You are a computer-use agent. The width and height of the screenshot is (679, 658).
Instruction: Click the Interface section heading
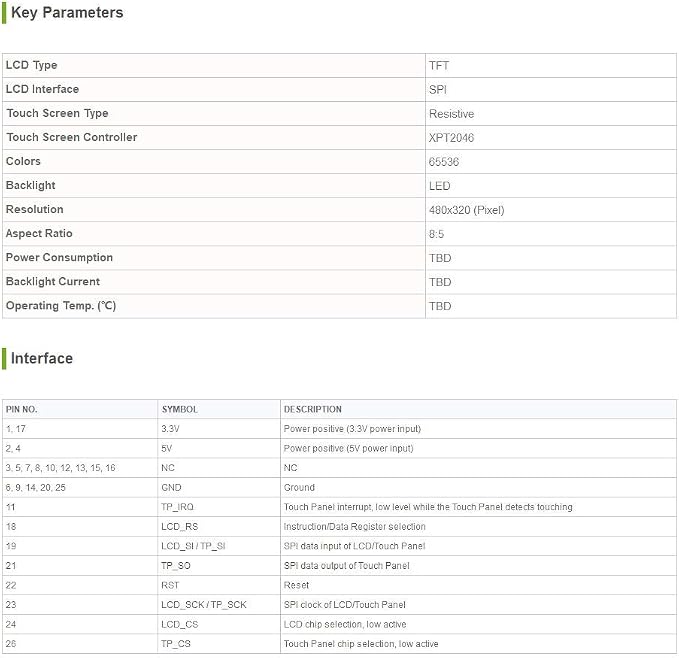42,358
